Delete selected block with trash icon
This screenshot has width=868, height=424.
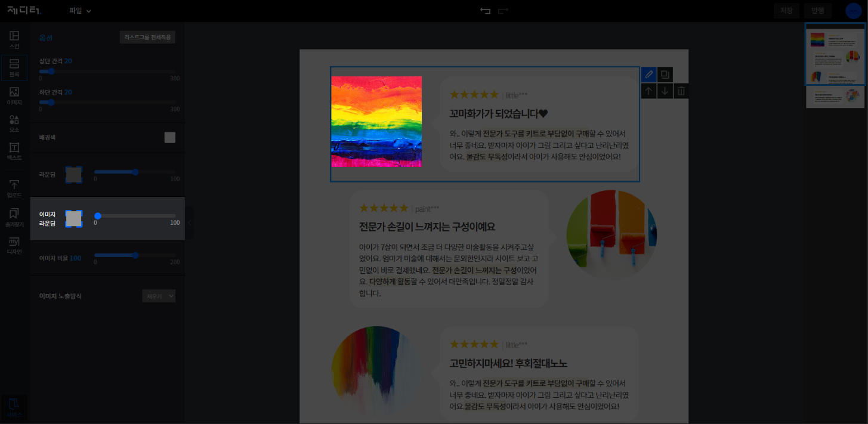coord(681,91)
